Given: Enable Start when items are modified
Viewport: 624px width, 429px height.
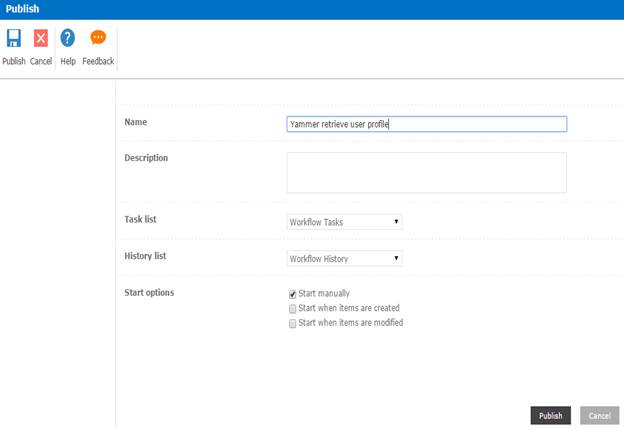Looking at the screenshot, I should point(292,323).
